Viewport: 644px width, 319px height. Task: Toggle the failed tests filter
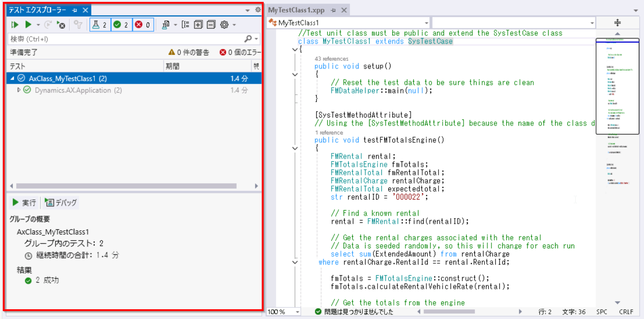tap(143, 25)
